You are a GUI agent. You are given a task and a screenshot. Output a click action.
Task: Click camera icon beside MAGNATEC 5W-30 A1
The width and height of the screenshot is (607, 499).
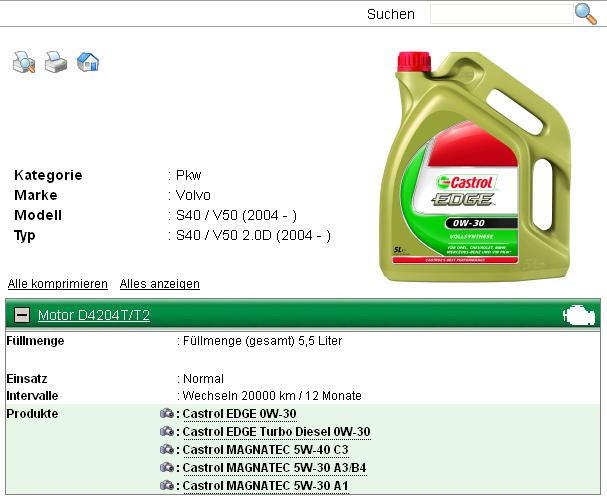(167, 485)
